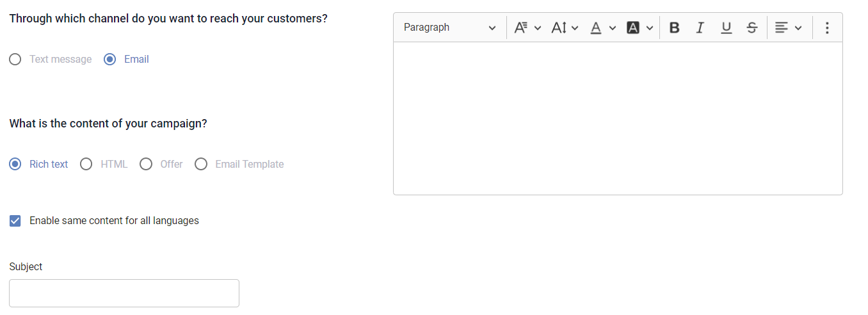Image resolution: width=868 pixels, height=315 pixels.
Task: Select the Email Template content option
Action: coord(201,165)
